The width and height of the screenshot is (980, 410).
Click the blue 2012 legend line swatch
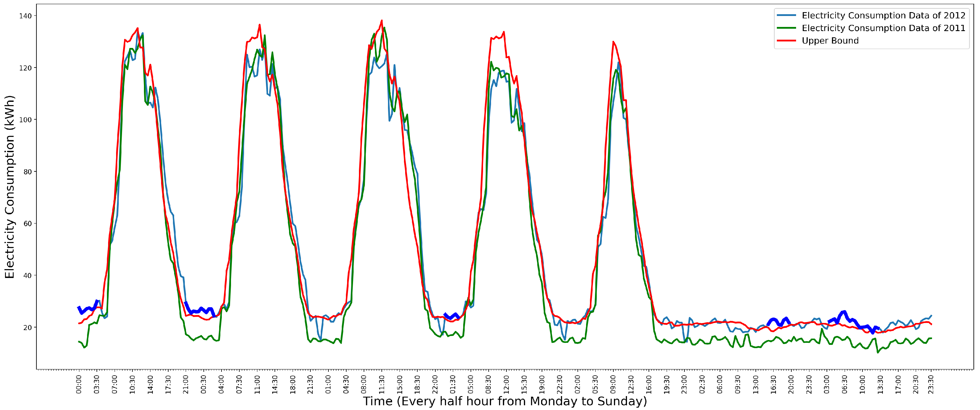tap(786, 15)
